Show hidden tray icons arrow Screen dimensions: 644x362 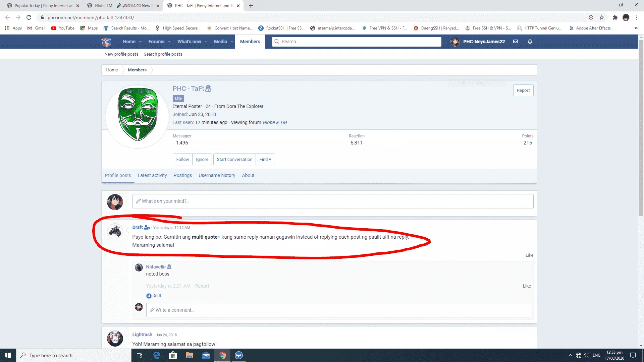click(570, 355)
